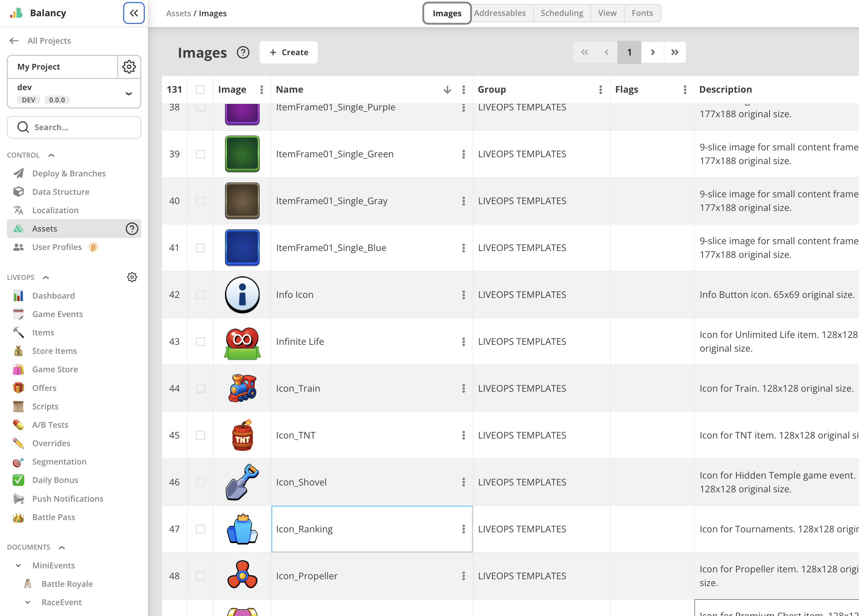Open the Fonts tab

(x=642, y=13)
